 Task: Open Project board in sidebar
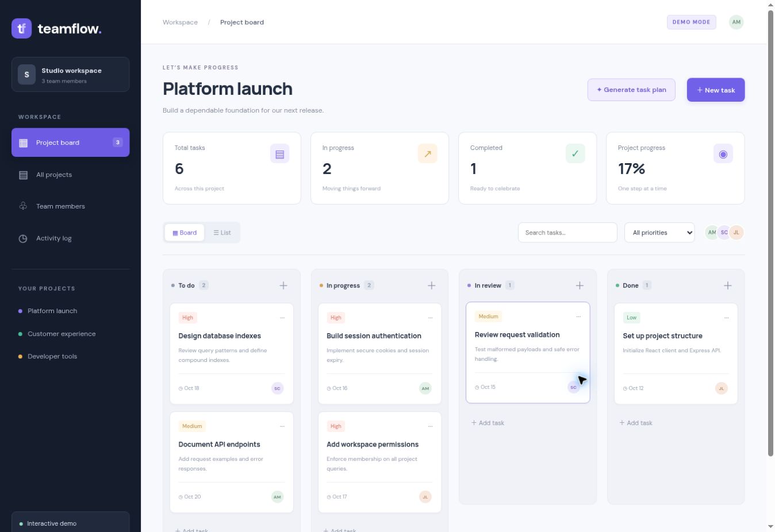coord(70,142)
